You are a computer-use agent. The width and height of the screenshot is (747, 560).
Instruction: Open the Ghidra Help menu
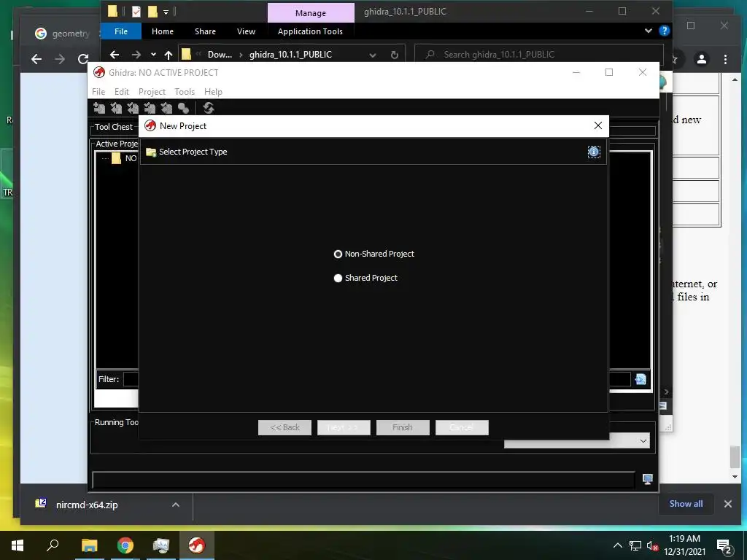click(213, 91)
